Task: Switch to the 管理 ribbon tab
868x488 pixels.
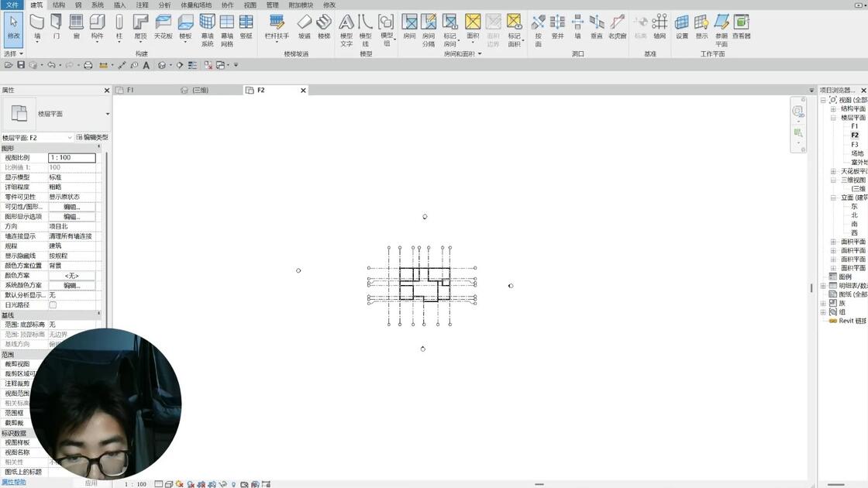Action: pos(272,5)
